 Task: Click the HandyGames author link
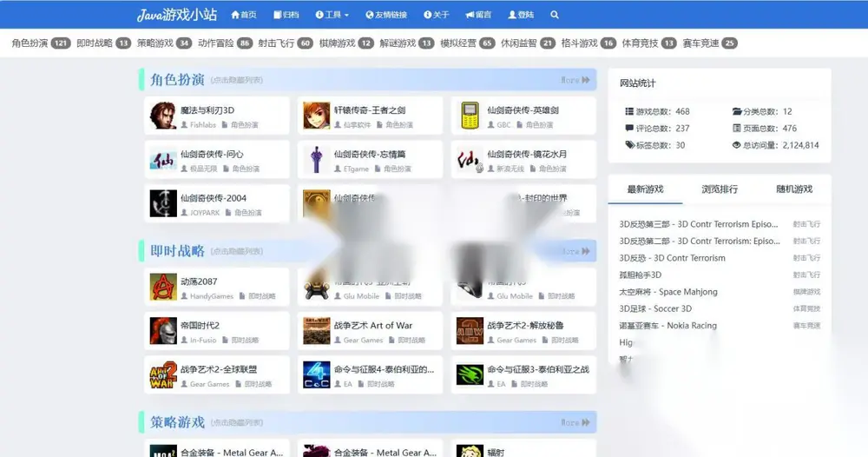[212, 296]
